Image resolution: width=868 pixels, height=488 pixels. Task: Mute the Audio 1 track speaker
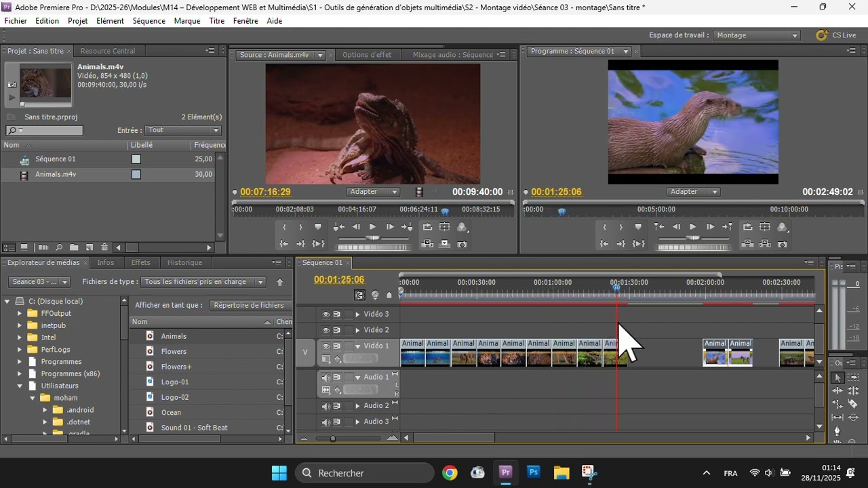[x=326, y=378]
